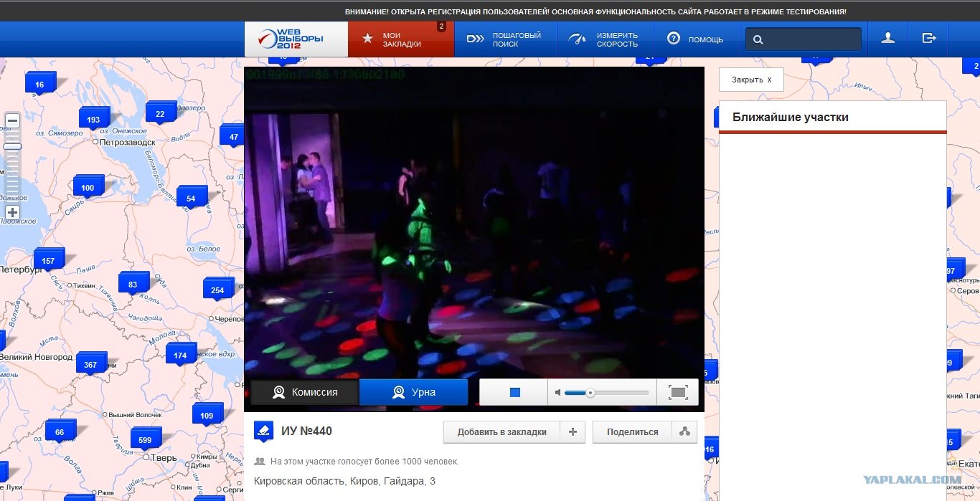This screenshot has width=980, height=501.
Task: Click the question mark help icon
Action: tap(673, 39)
